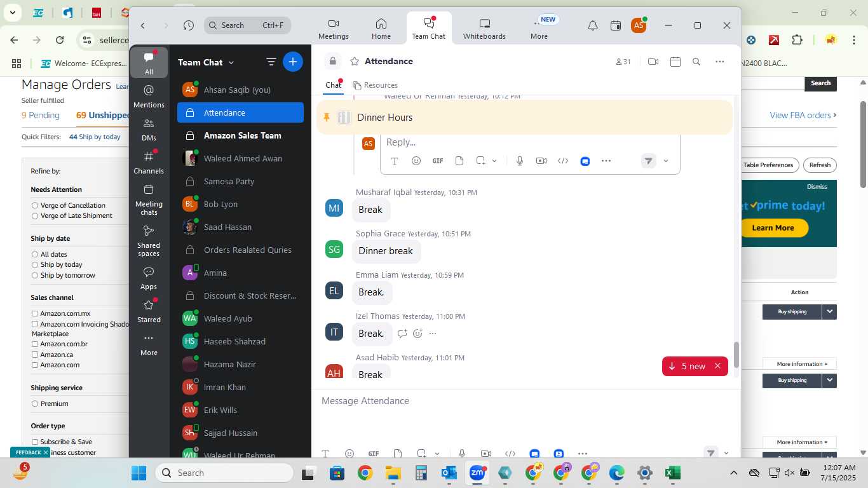Click the Refresh button in browser

(820, 165)
